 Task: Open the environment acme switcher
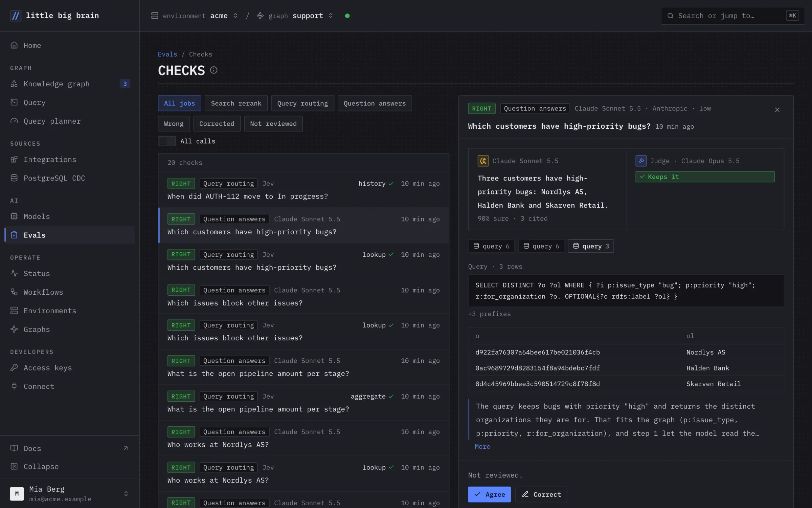coord(195,16)
